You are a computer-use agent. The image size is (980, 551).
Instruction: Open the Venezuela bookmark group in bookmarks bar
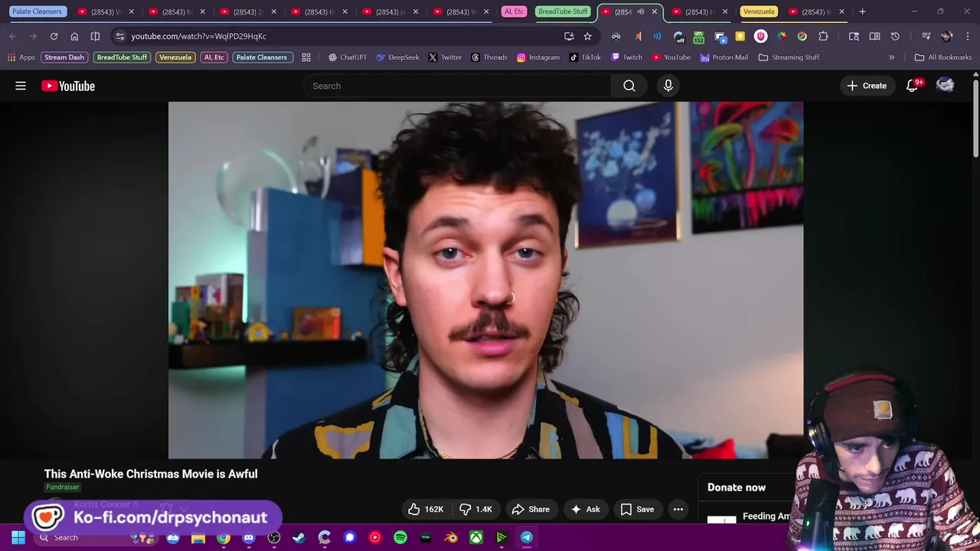tap(175, 57)
